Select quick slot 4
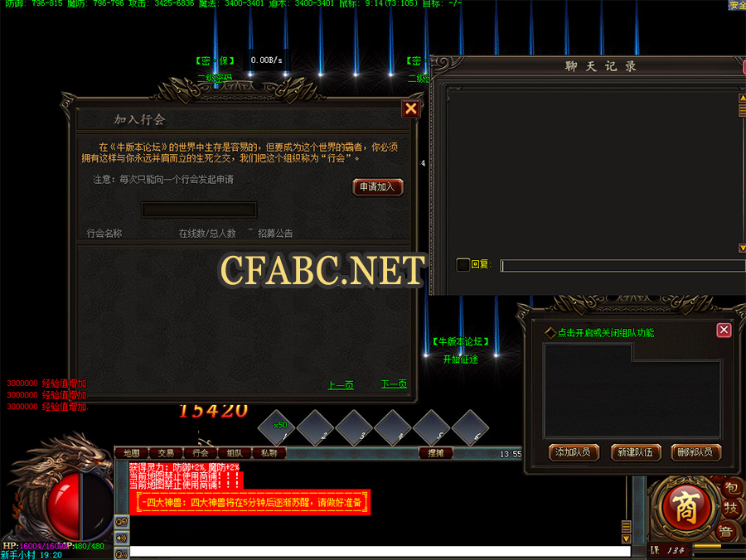 (x=393, y=427)
